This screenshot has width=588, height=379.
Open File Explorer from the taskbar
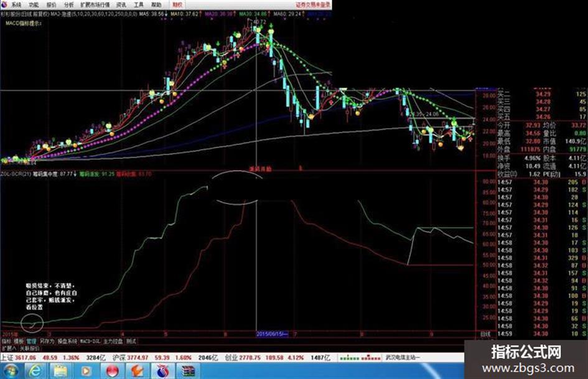(x=61, y=371)
